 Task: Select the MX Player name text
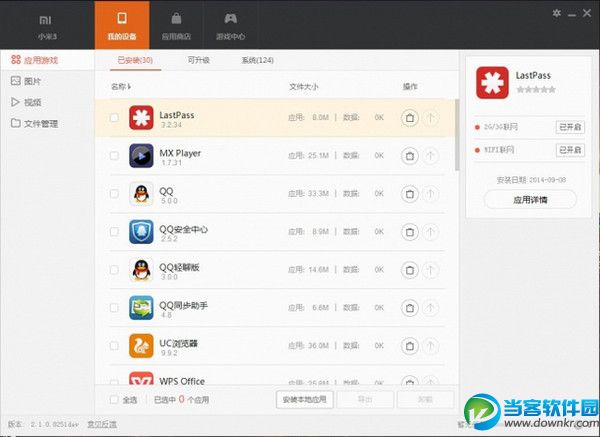180,153
